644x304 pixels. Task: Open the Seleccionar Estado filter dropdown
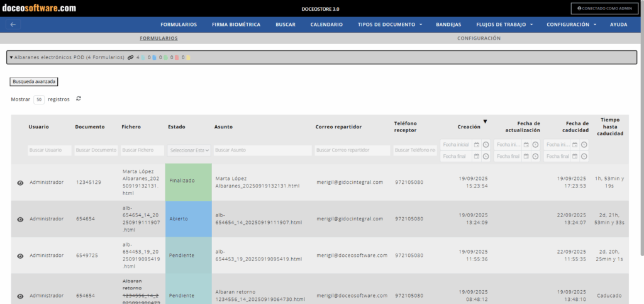point(189,150)
